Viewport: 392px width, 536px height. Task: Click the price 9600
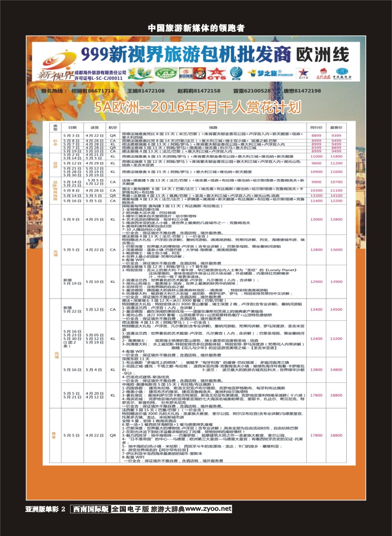coord(316,163)
